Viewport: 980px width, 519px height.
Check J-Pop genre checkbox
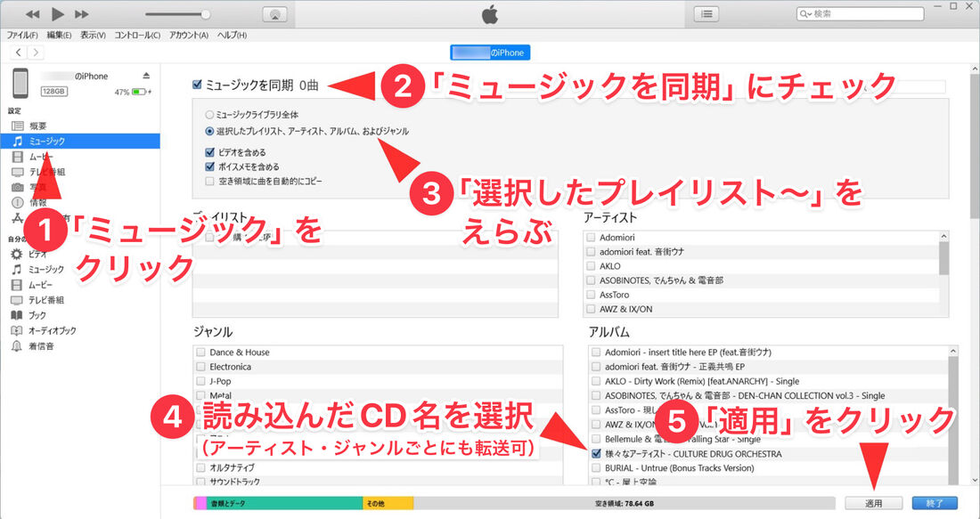coord(200,381)
